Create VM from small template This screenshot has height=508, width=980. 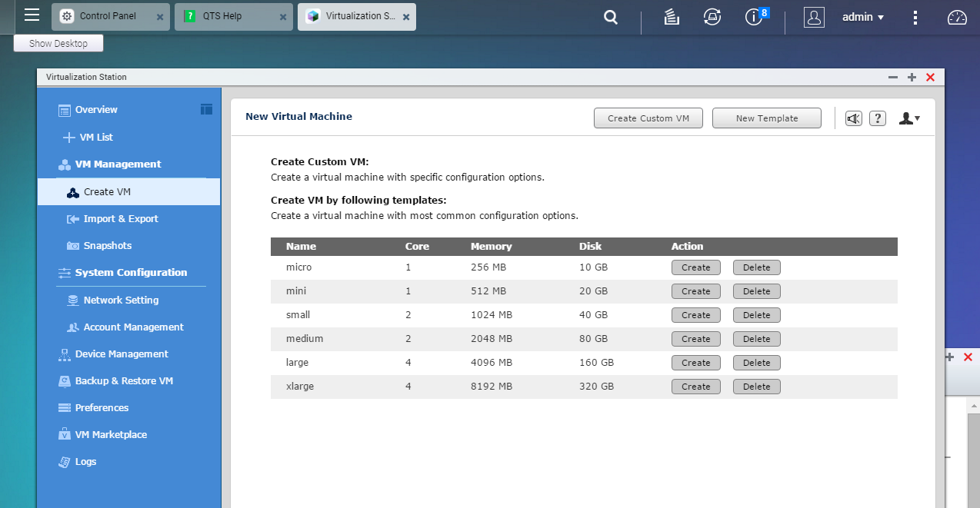pos(696,315)
